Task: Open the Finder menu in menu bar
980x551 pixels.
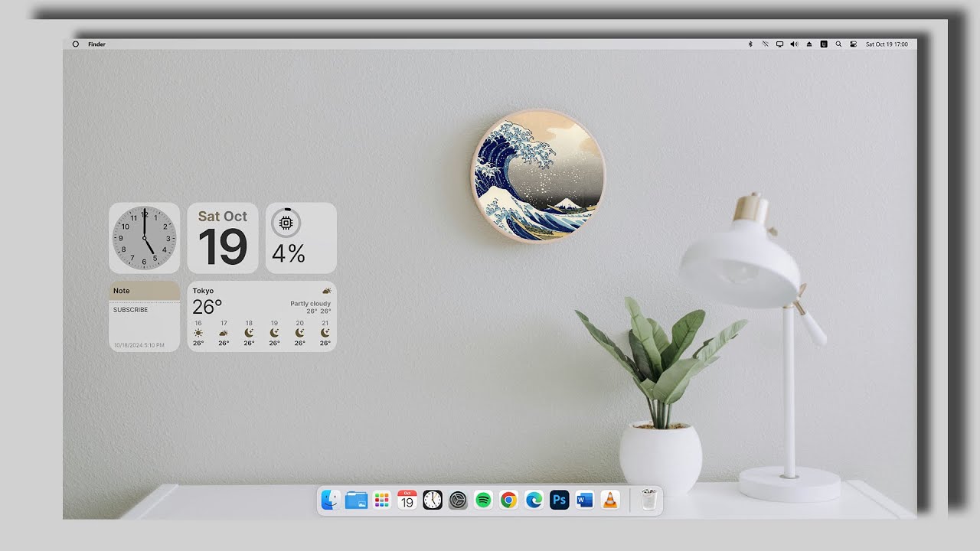Action: click(96, 44)
